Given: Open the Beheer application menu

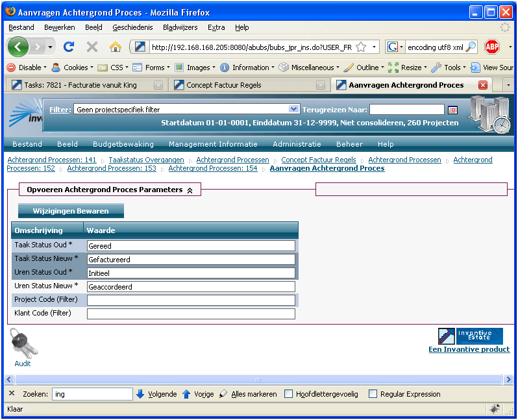Looking at the screenshot, I should point(349,144).
